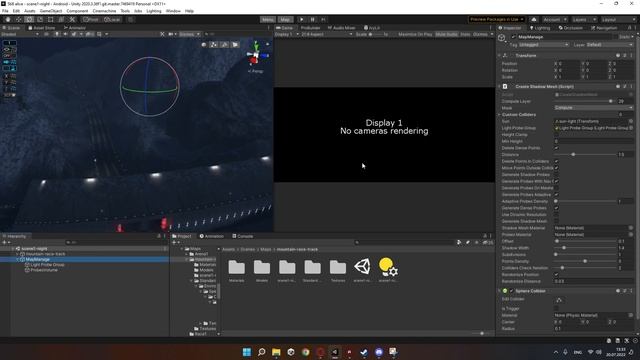The image size is (640, 360).
Task: Switch to the Console tab
Action: 242,236
